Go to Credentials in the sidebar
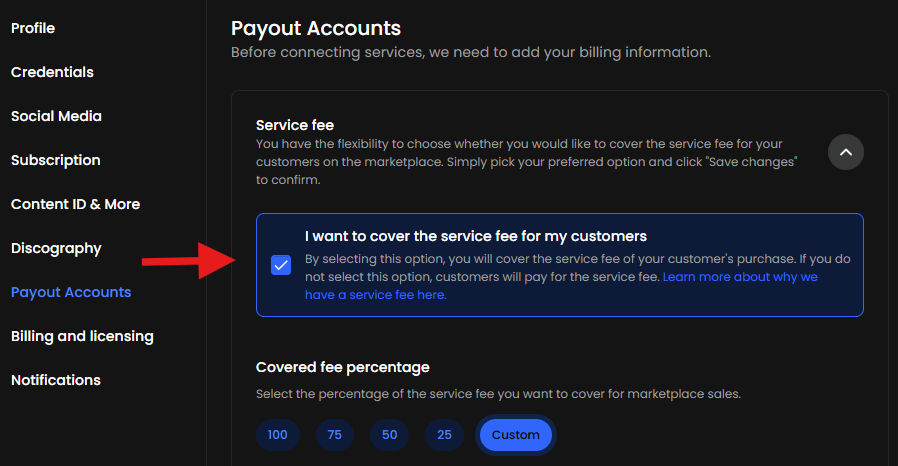This screenshot has width=898, height=466. (x=52, y=72)
